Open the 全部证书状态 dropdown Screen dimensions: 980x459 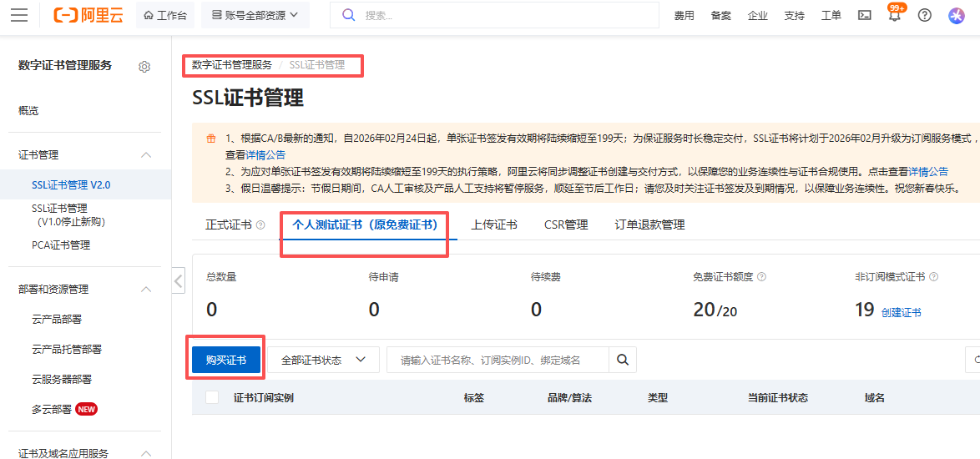coord(323,360)
